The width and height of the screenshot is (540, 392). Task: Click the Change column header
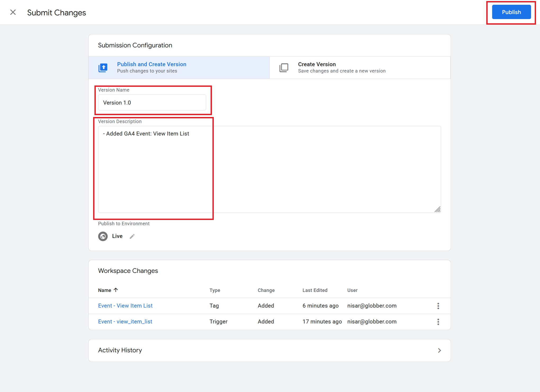click(266, 290)
